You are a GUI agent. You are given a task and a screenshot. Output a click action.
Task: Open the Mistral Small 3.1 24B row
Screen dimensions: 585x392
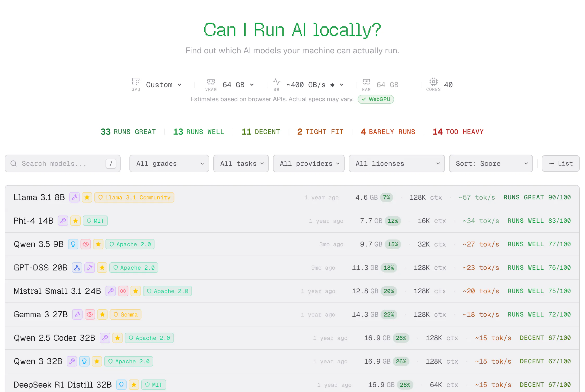pyautogui.click(x=292, y=291)
